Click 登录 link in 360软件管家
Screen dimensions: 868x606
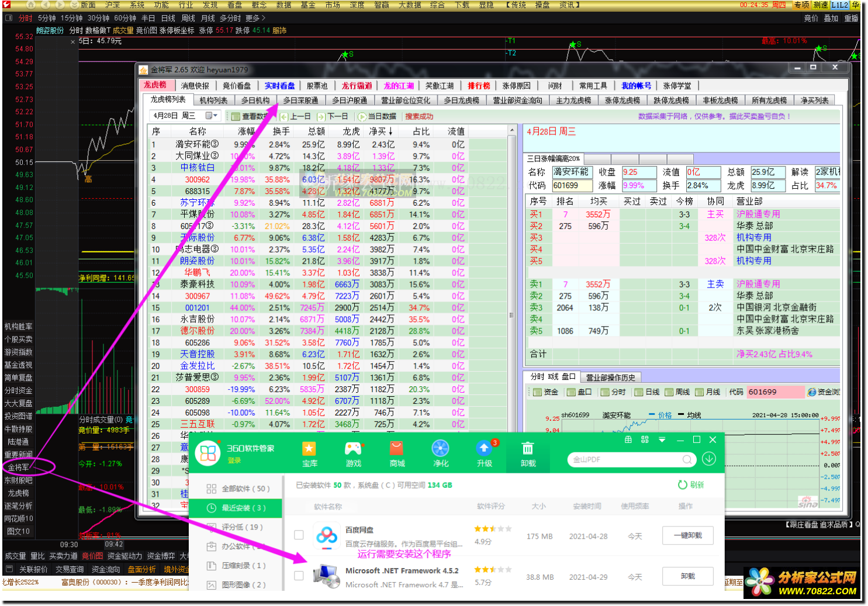click(x=234, y=460)
